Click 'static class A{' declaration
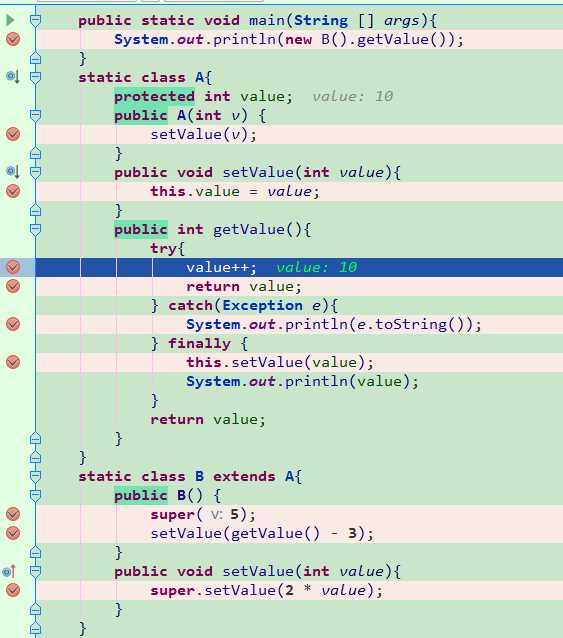 (x=145, y=77)
